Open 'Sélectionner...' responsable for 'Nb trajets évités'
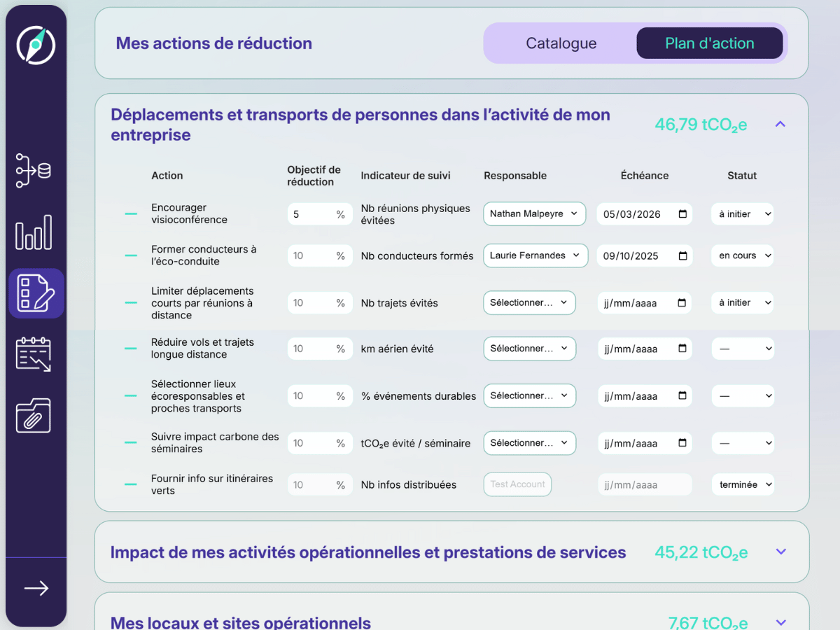Screen dimensions: 840x630 pos(529,302)
